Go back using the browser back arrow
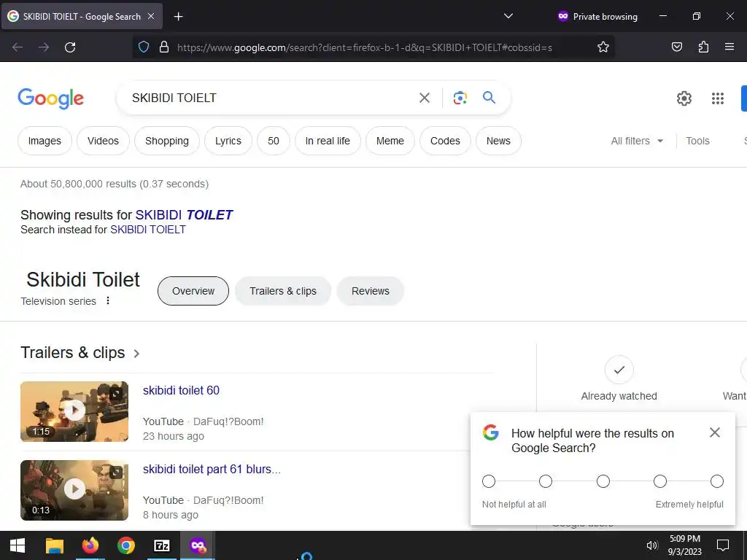This screenshot has height=560, width=747. click(x=18, y=47)
